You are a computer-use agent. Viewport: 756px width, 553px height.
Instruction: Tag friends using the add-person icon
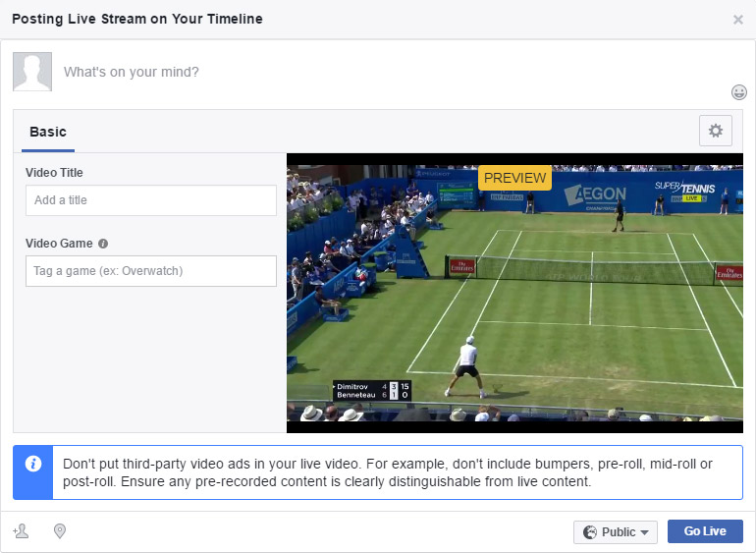click(x=21, y=530)
